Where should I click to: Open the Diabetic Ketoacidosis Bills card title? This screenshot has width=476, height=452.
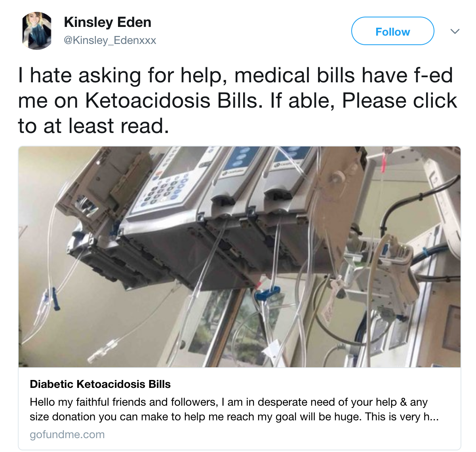pos(100,384)
